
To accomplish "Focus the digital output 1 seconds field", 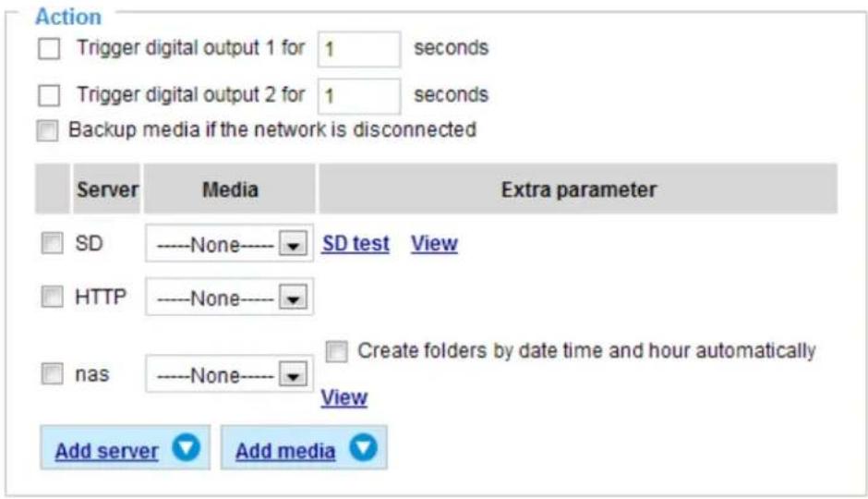I will pos(358,49).
